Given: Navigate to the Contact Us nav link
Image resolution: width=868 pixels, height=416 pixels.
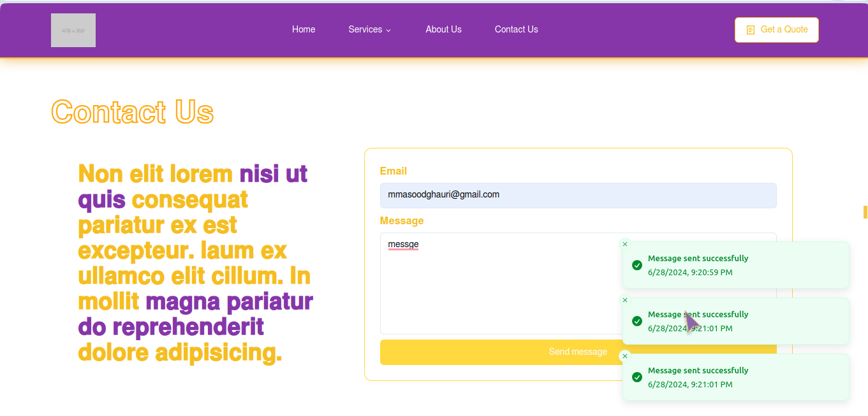Looking at the screenshot, I should coord(516,29).
